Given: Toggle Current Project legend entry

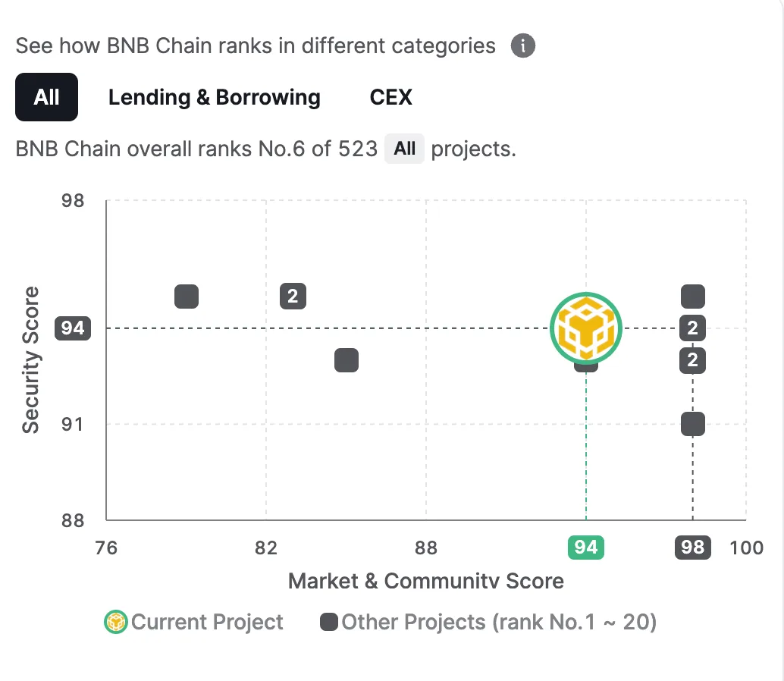Looking at the screenshot, I should coord(193,622).
